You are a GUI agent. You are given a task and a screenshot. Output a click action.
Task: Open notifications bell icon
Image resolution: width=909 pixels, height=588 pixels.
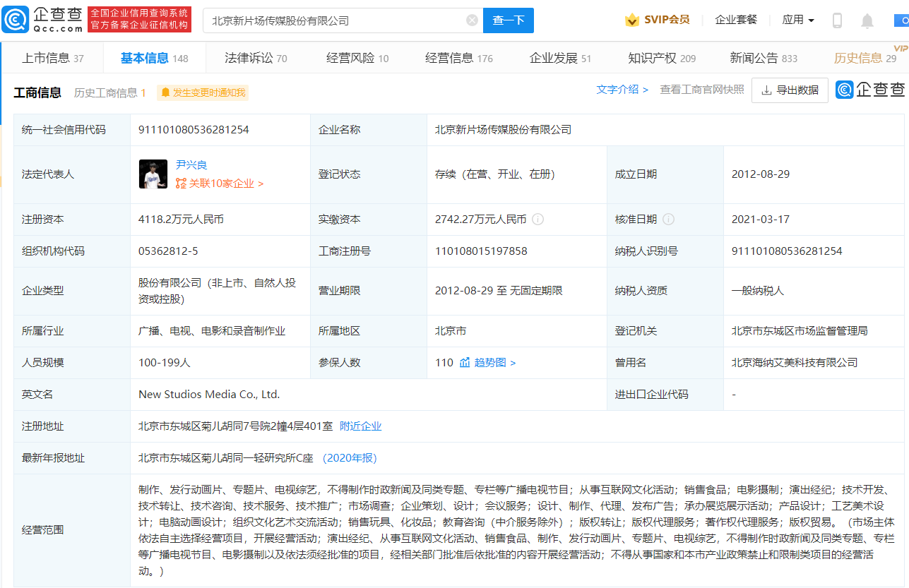pyautogui.click(x=867, y=21)
